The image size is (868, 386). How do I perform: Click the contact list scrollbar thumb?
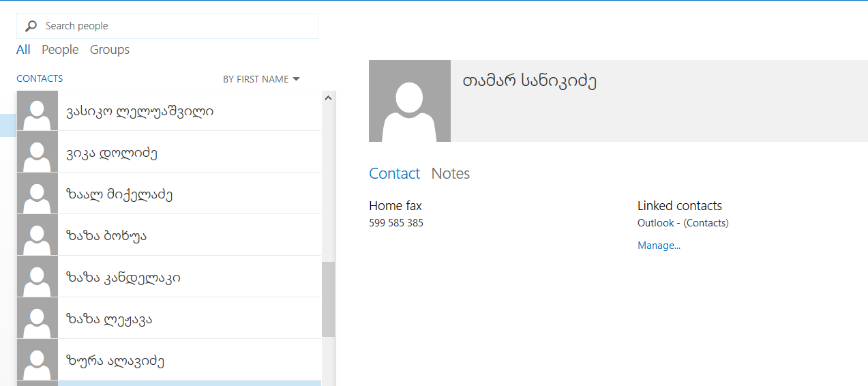click(x=328, y=299)
